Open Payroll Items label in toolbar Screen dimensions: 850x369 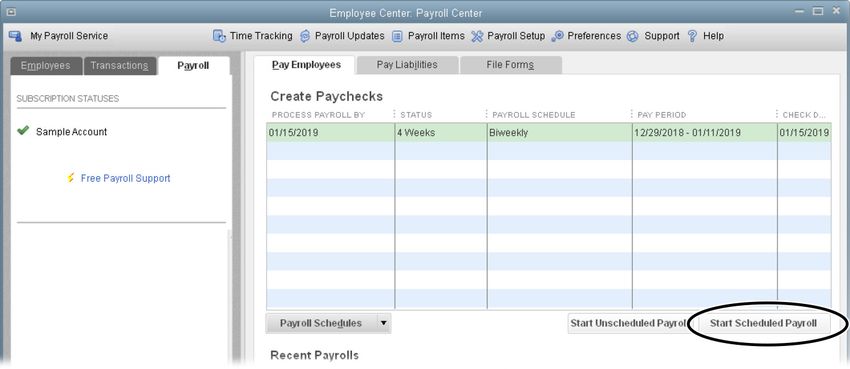436,36
